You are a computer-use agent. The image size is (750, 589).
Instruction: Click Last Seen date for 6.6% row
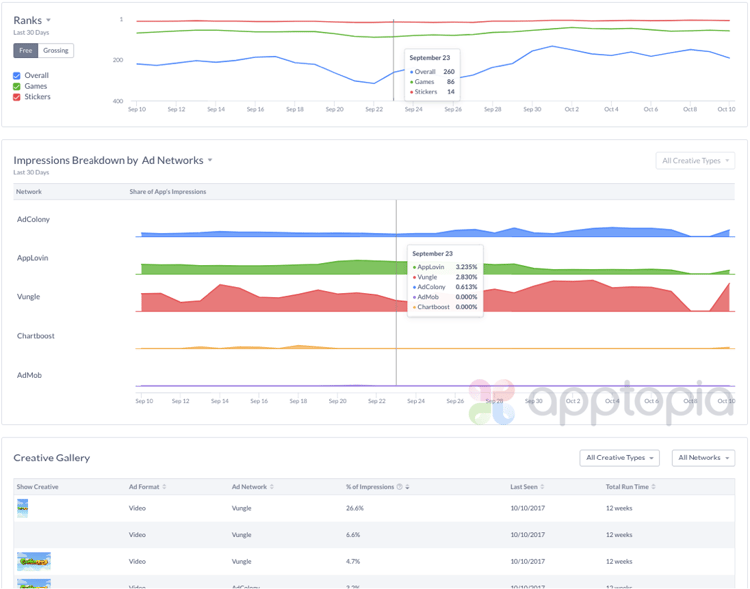[x=528, y=534]
